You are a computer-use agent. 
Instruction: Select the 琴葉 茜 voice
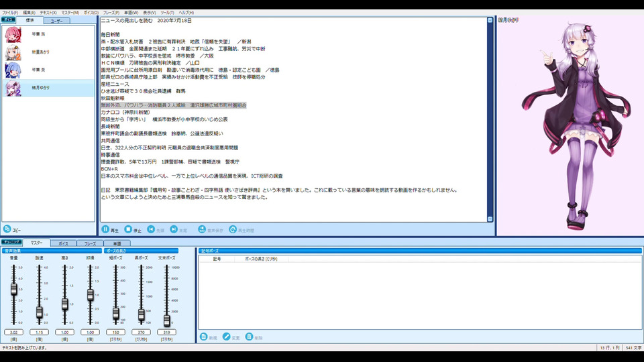click(x=48, y=34)
